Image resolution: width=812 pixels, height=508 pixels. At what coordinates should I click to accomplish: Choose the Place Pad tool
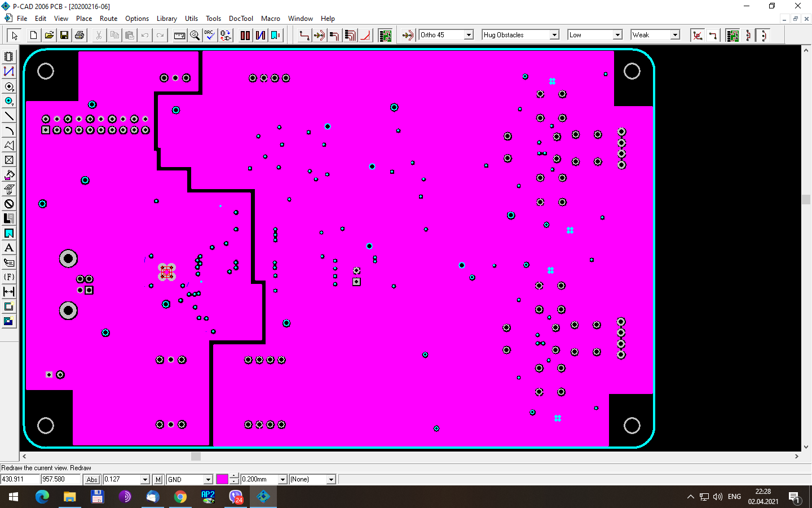tap(9, 86)
